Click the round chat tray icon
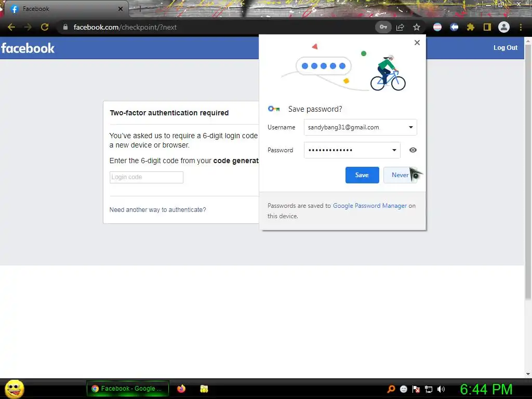The width and height of the screenshot is (532, 399). click(403, 389)
